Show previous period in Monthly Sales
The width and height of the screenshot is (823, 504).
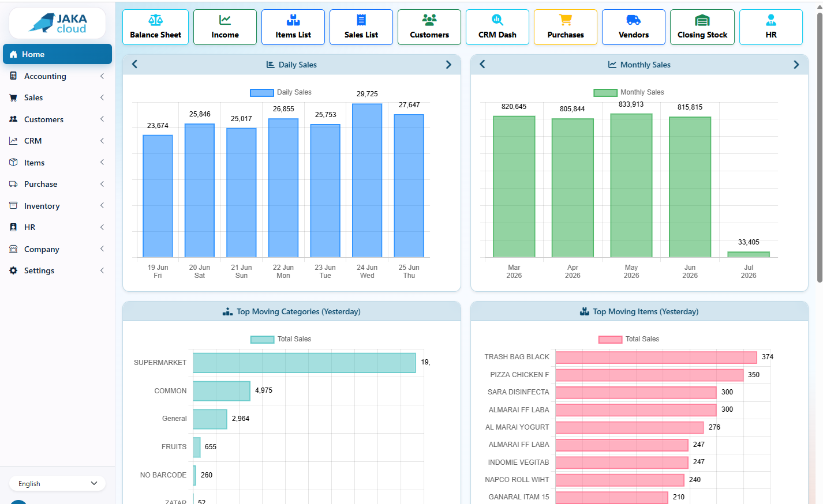pyautogui.click(x=482, y=64)
